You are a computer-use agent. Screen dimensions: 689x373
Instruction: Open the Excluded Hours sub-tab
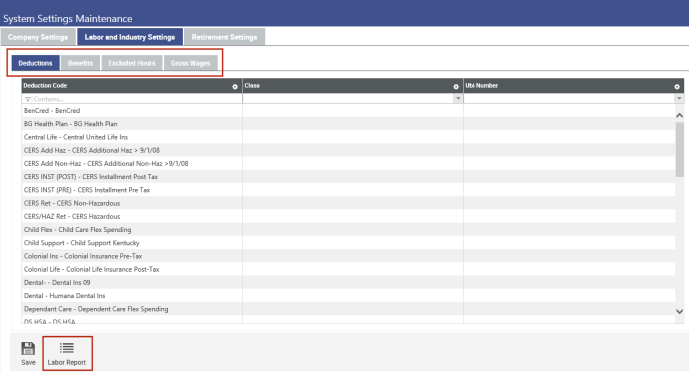click(x=132, y=63)
